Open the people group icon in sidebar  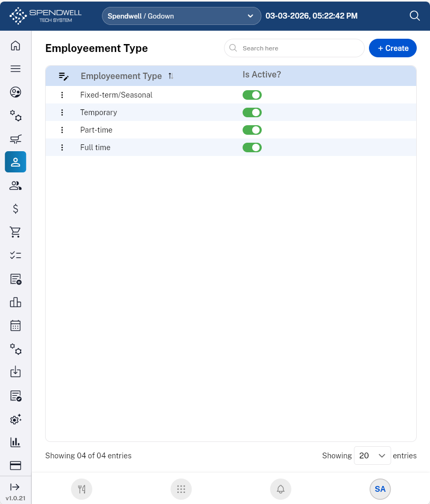15,186
